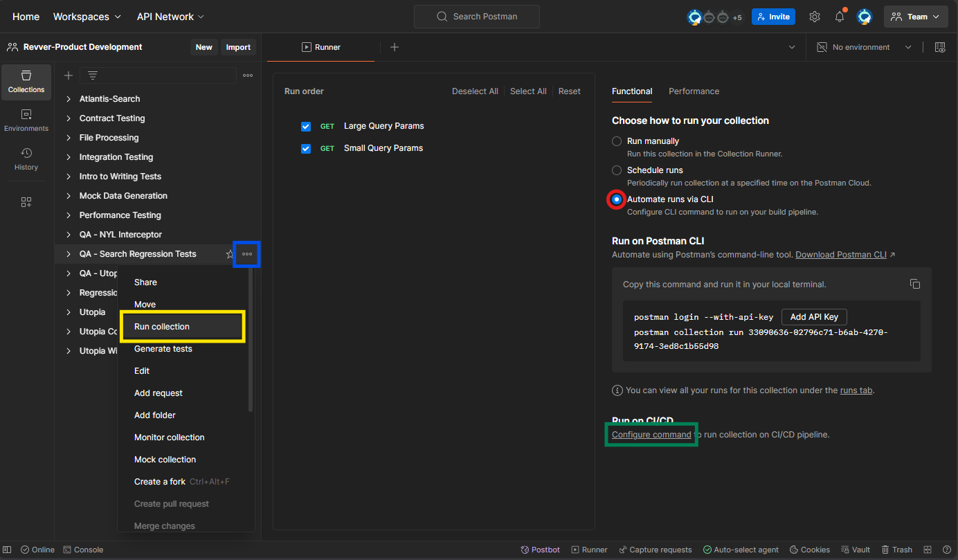Uncheck the Small Query Params request
The image size is (958, 560).
pos(306,149)
